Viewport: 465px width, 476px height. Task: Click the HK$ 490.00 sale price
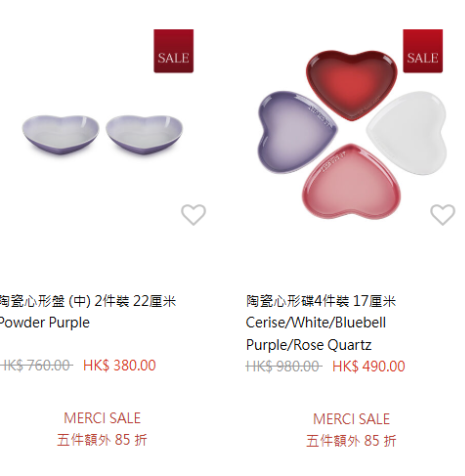[369, 366]
